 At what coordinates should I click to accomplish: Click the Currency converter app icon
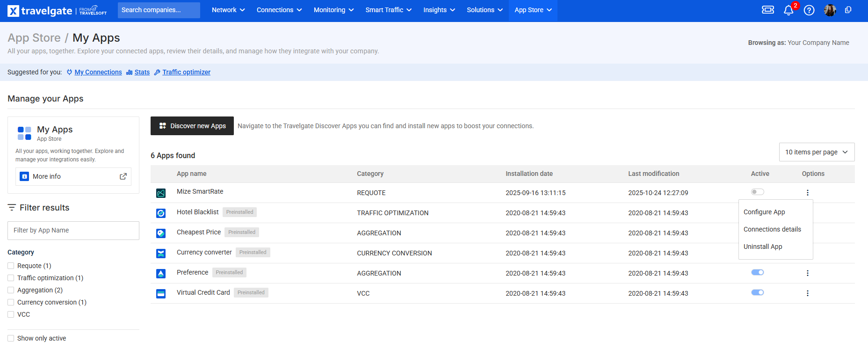(x=161, y=253)
